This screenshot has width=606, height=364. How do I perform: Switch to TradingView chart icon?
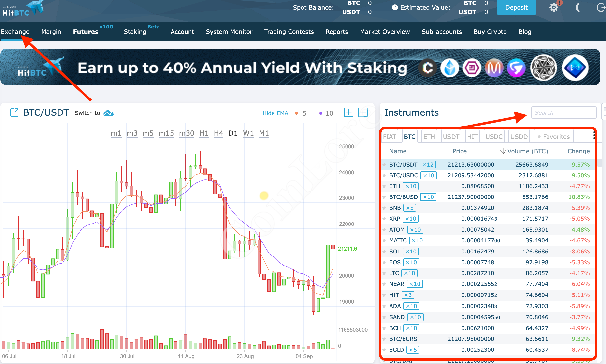click(x=110, y=113)
